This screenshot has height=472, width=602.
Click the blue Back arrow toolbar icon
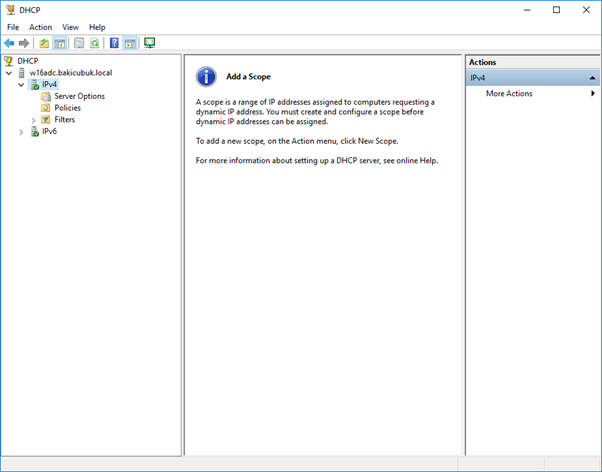click(9, 43)
